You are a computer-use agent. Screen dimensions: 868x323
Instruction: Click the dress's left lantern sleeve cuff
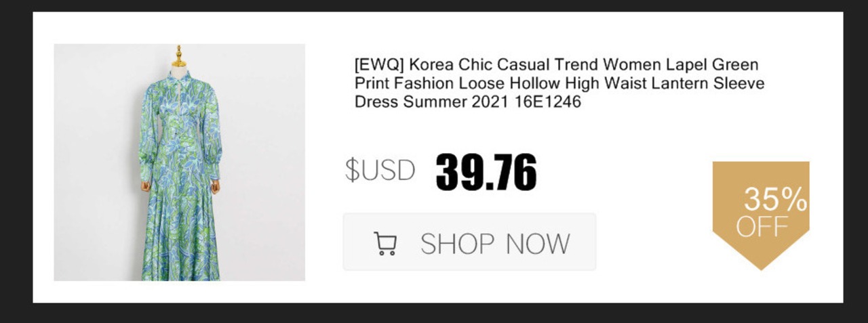(146, 171)
